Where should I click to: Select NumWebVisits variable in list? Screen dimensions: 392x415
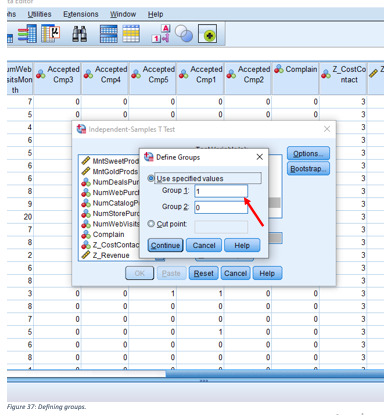click(110, 224)
